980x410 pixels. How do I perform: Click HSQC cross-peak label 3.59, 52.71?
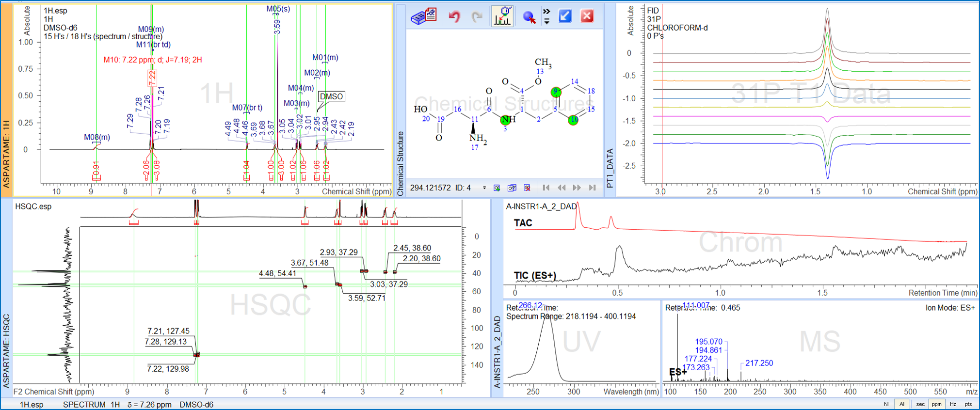point(367,298)
